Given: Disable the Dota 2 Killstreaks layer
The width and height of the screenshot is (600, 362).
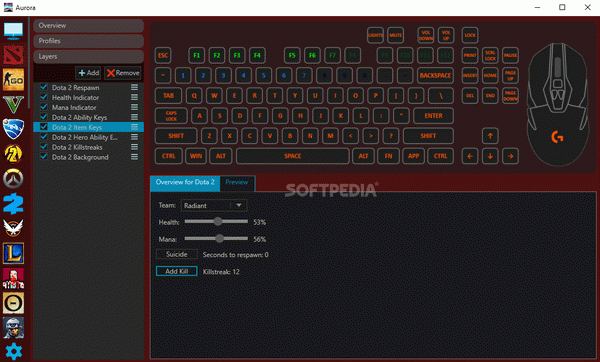Looking at the screenshot, I should point(44,147).
